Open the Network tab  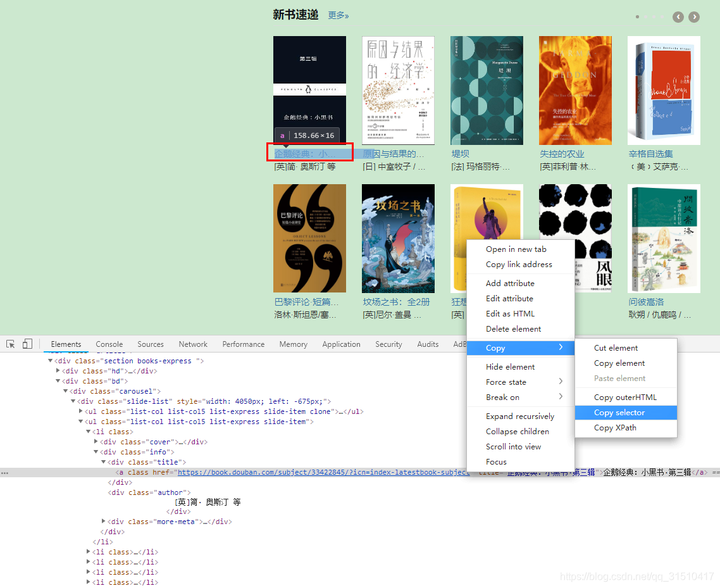pyautogui.click(x=193, y=344)
